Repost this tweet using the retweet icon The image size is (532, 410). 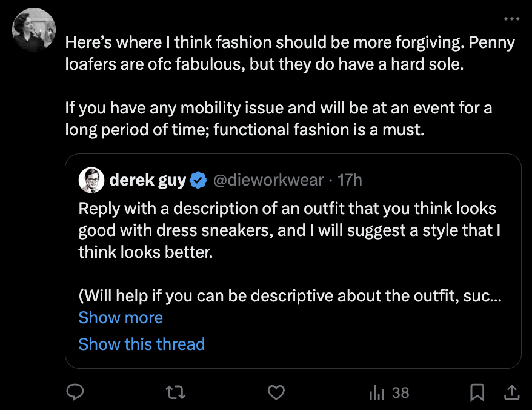click(x=175, y=392)
